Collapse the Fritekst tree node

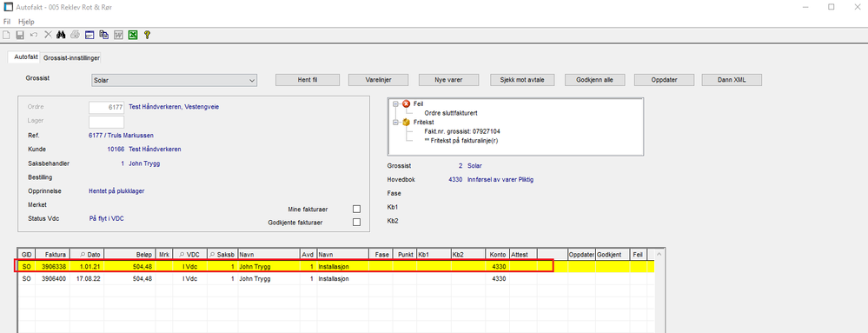tap(396, 122)
